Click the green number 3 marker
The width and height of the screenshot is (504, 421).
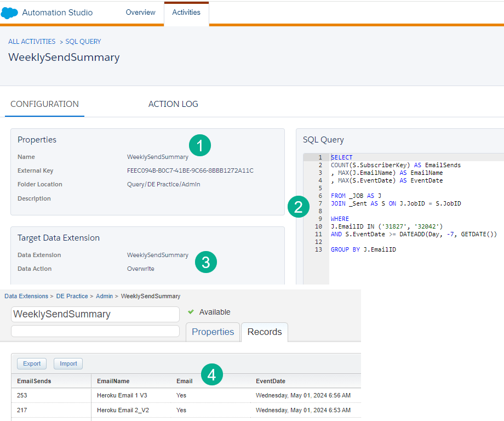[x=206, y=263]
